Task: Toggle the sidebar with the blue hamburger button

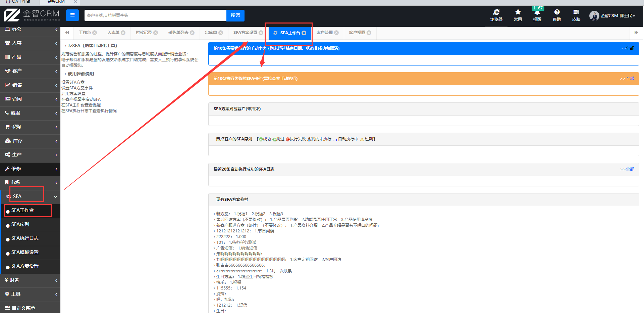Action: 72,15
